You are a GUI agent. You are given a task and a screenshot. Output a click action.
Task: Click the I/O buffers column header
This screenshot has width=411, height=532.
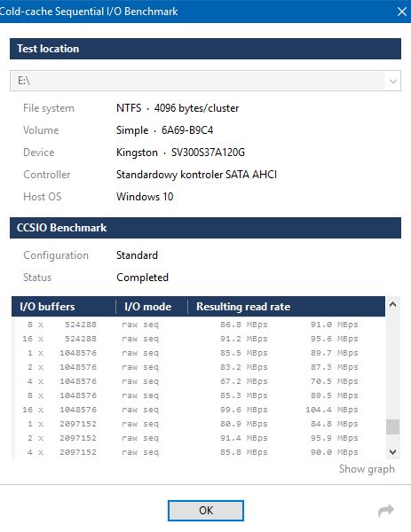pos(64,307)
